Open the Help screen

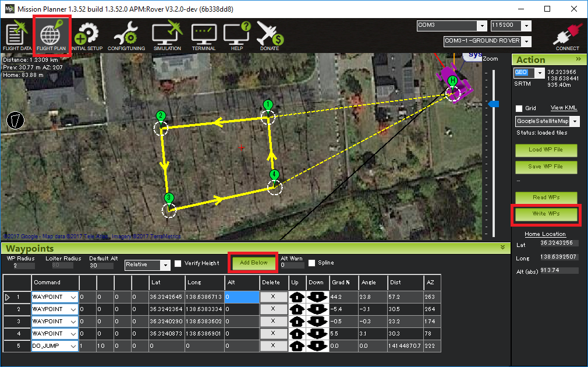click(x=237, y=36)
